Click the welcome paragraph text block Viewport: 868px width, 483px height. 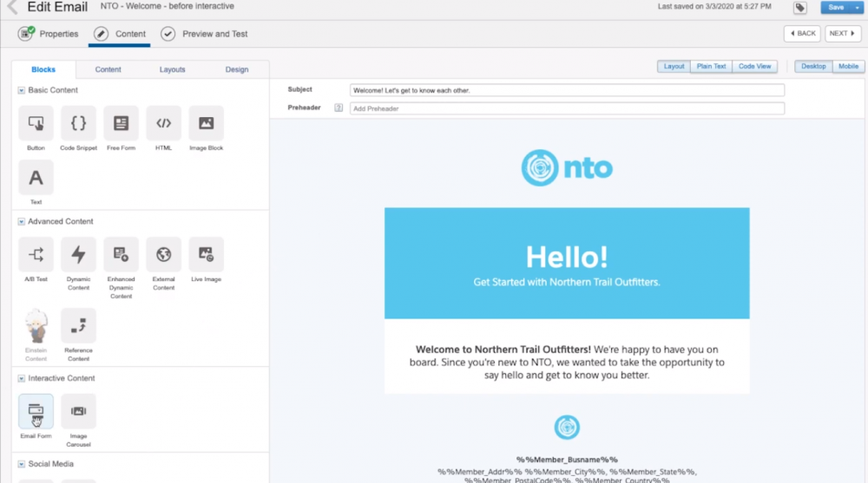(x=567, y=362)
